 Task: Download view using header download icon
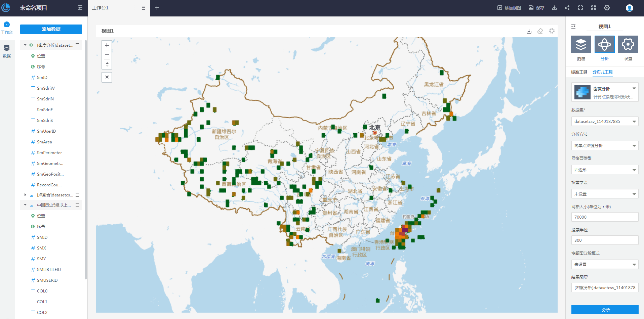tap(529, 31)
